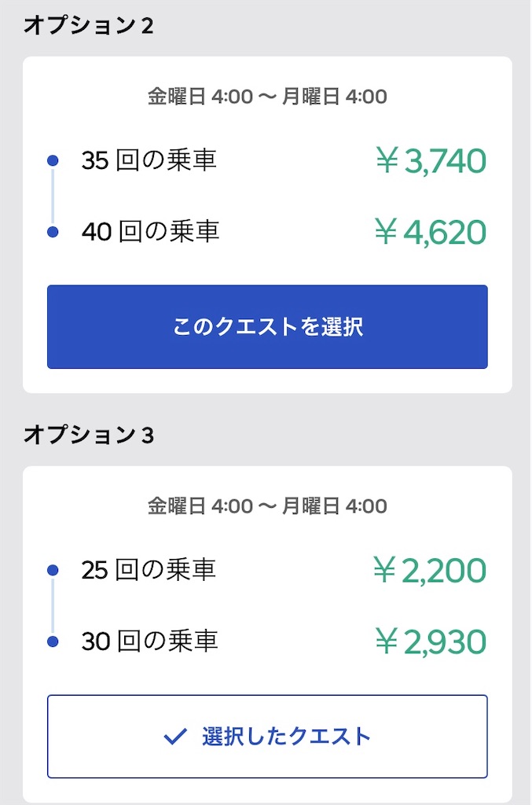The width and height of the screenshot is (532, 805).
Task: Select the blue bullet beside 35 回の乗車
Action: (52, 160)
